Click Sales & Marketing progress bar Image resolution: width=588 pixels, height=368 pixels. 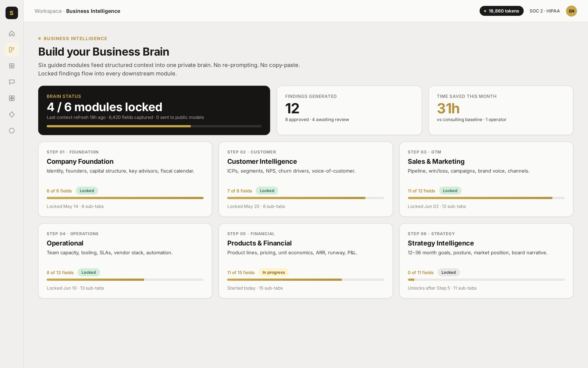click(x=486, y=198)
